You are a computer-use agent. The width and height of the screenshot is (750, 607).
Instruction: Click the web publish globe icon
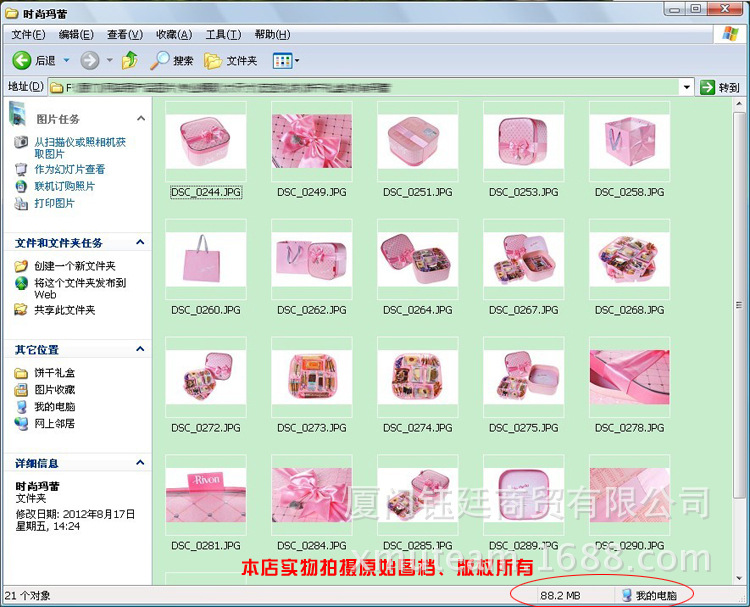tap(21, 283)
